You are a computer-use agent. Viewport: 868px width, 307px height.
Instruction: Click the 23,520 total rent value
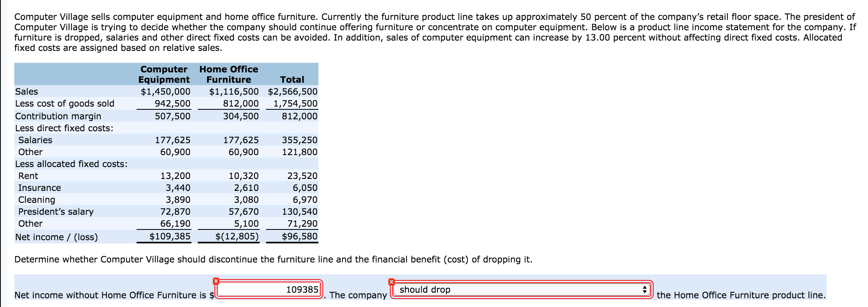(x=302, y=176)
